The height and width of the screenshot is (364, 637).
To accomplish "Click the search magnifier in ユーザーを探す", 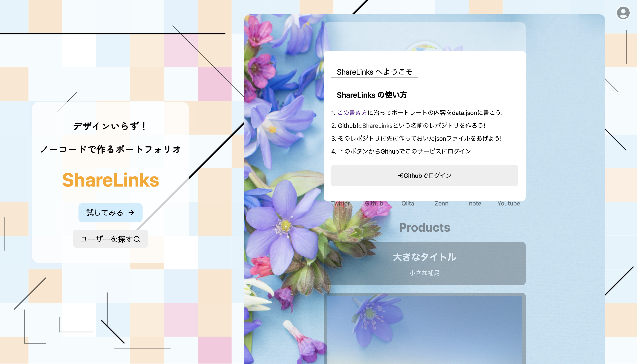I will coord(137,239).
